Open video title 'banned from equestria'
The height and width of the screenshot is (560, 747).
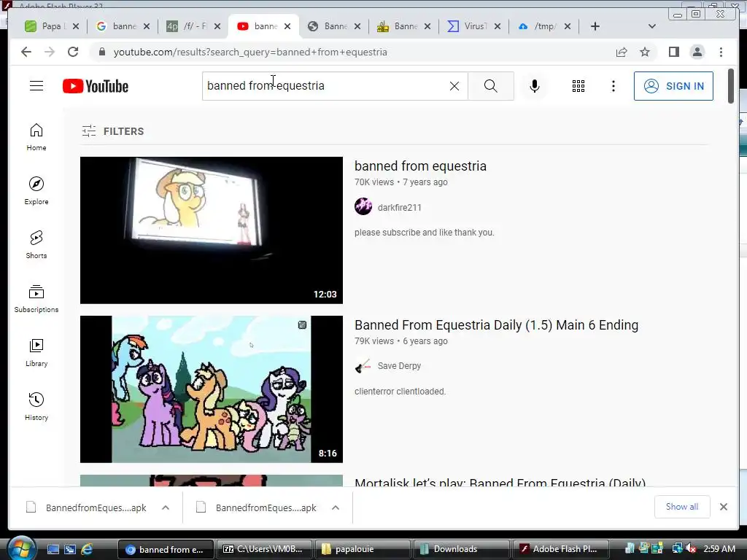(x=420, y=166)
